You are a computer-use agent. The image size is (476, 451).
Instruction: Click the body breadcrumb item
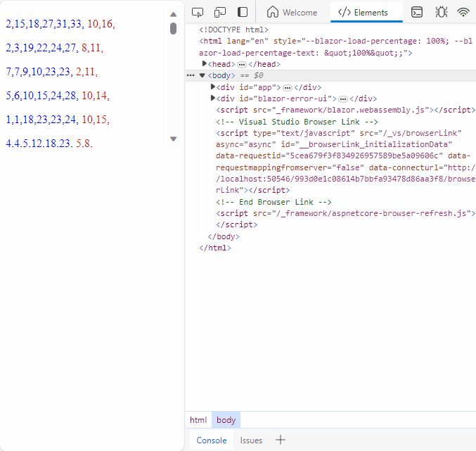click(226, 420)
